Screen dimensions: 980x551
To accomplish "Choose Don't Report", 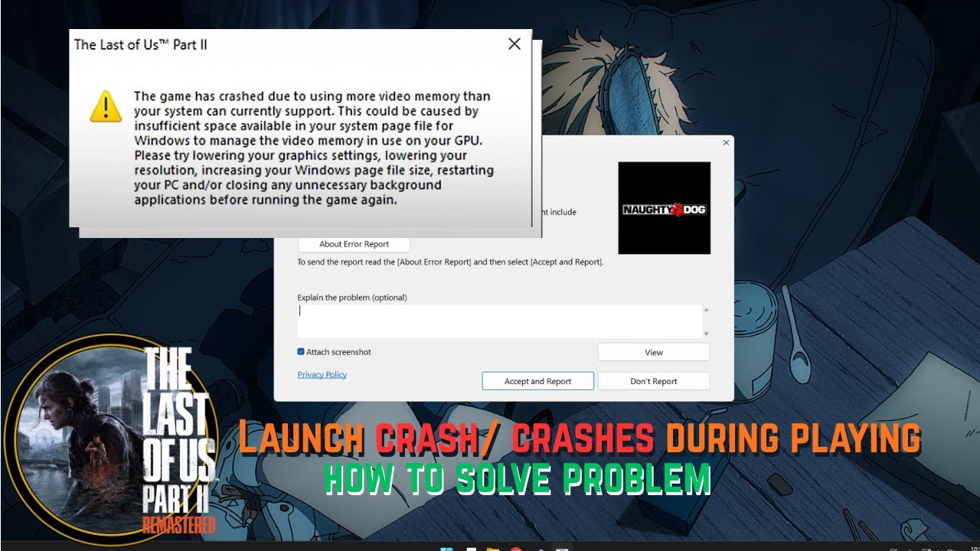I will coord(654,381).
